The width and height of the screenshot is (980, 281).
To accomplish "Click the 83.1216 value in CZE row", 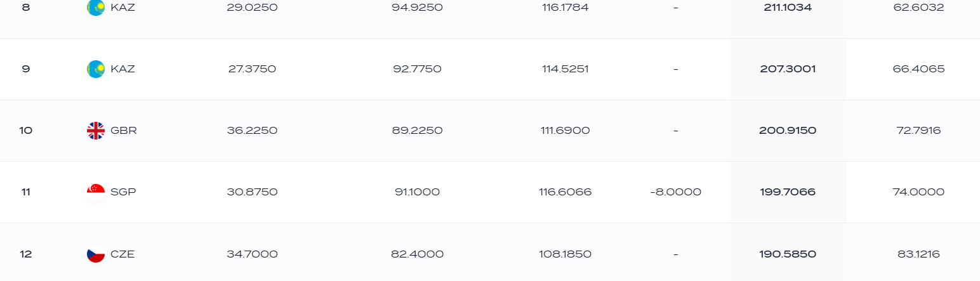I will [x=918, y=254].
